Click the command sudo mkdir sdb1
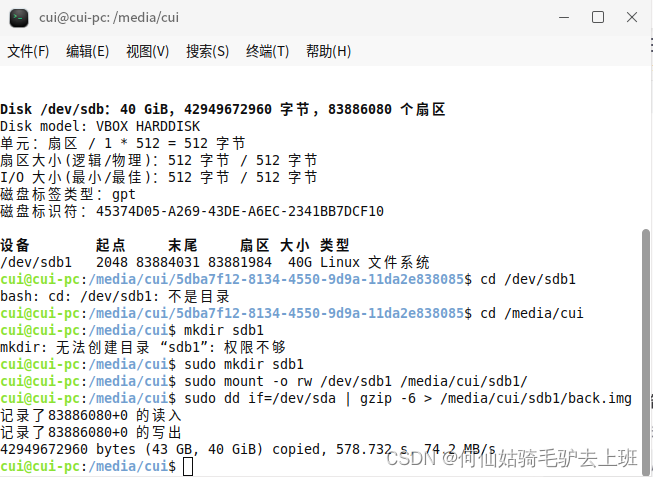 (x=244, y=365)
